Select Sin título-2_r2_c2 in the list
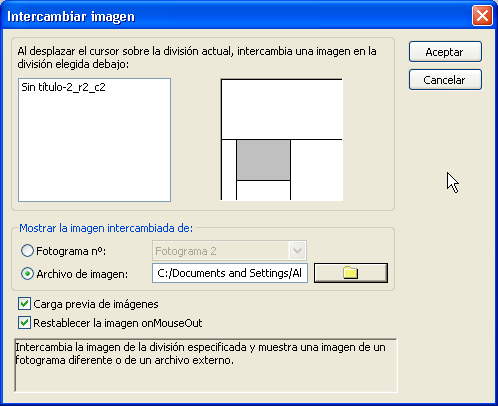This screenshot has width=498, height=406. [x=63, y=87]
